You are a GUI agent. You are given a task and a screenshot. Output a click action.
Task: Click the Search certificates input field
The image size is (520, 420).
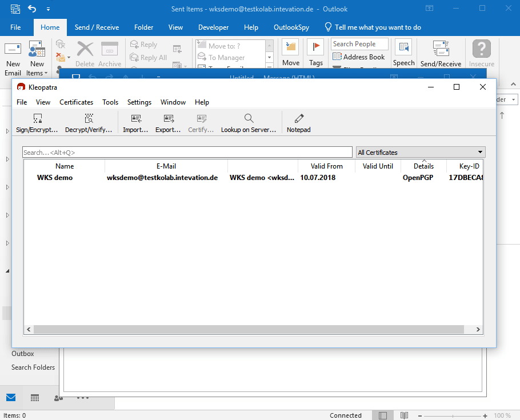pos(187,153)
